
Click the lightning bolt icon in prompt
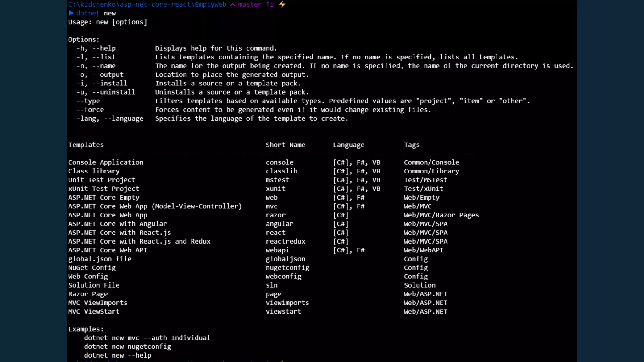282,4
